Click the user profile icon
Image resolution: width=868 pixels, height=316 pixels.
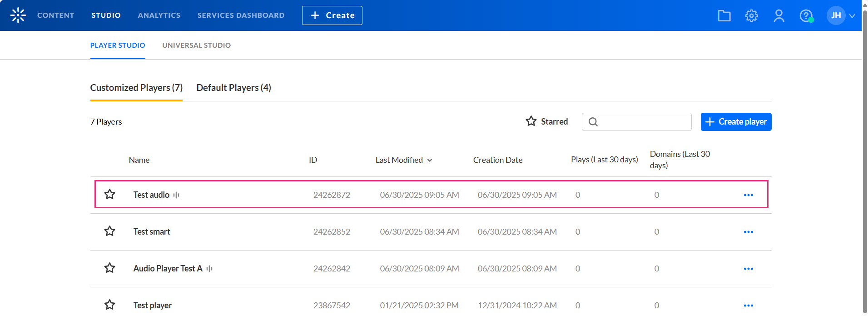[779, 16]
